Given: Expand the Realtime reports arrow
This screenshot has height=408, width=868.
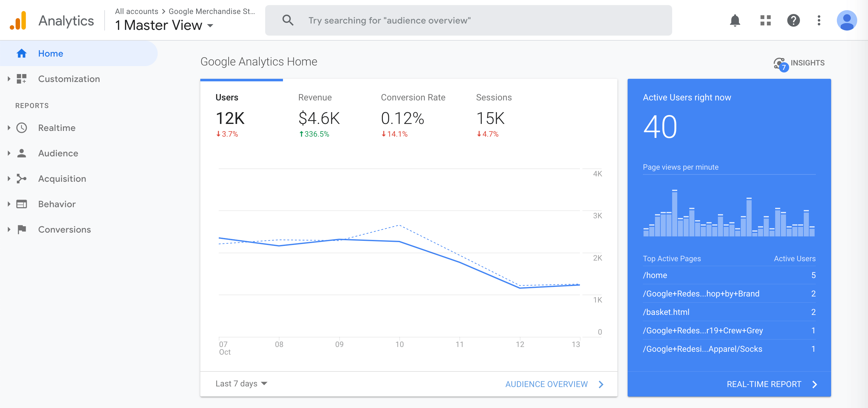Looking at the screenshot, I should tap(9, 128).
